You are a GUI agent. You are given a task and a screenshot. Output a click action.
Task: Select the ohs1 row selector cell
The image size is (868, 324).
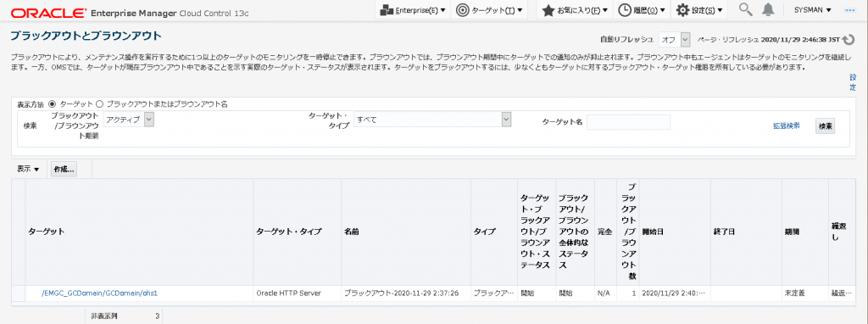tap(19, 293)
